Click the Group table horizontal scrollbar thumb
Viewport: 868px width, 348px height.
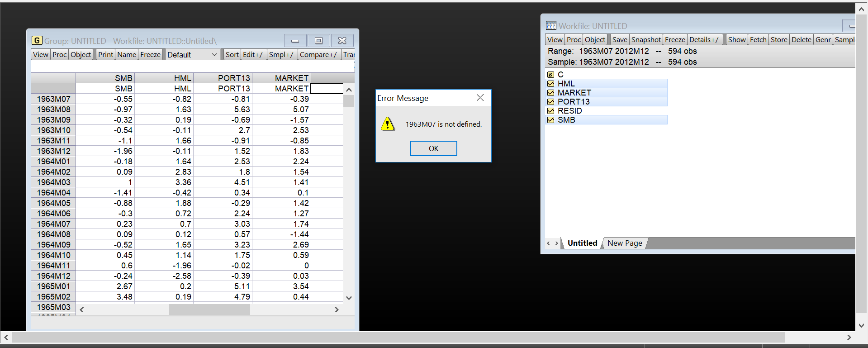point(209,310)
